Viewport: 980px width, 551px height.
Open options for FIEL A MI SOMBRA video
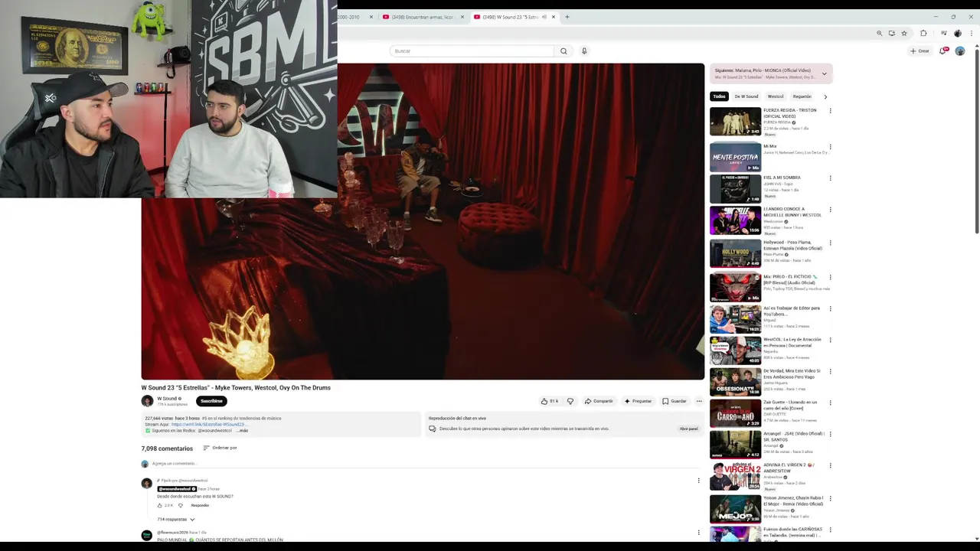tap(830, 178)
